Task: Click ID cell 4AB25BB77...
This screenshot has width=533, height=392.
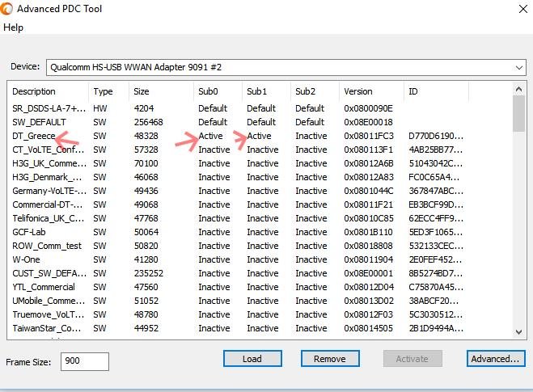Action: coord(436,150)
